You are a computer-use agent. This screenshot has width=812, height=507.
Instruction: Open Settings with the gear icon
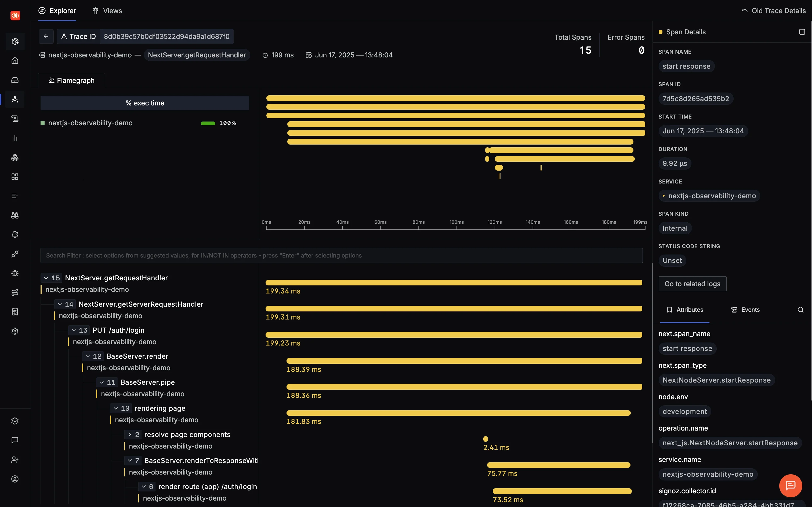pos(15,331)
